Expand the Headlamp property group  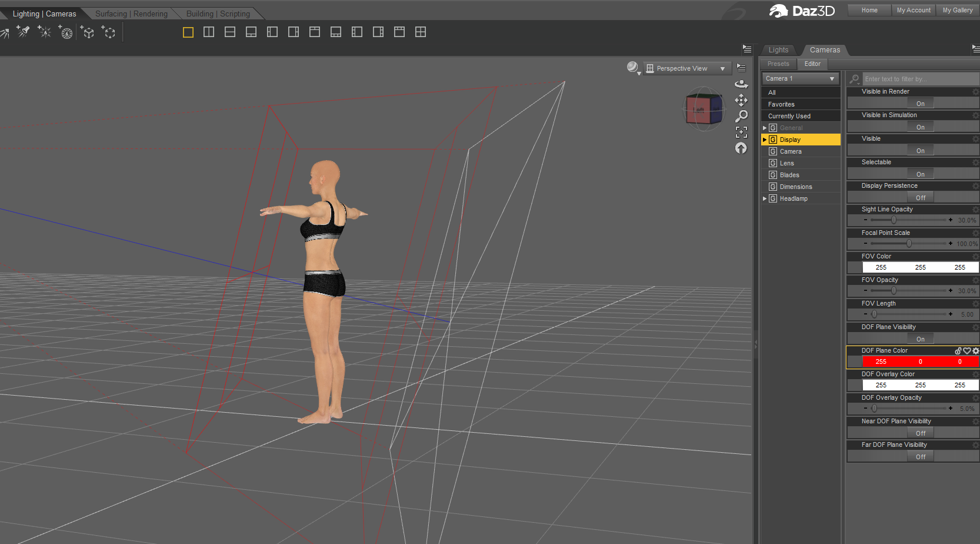765,199
